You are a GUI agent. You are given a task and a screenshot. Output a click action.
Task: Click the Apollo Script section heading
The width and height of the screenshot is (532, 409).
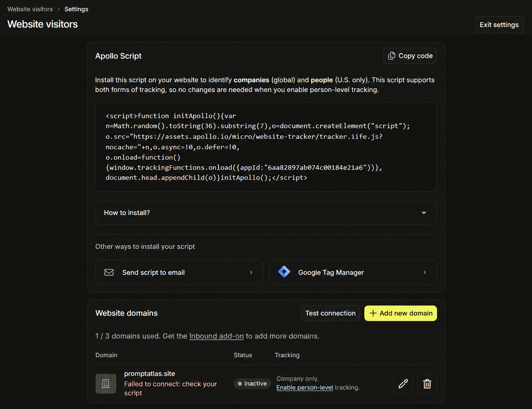pyautogui.click(x=118, y=56)
